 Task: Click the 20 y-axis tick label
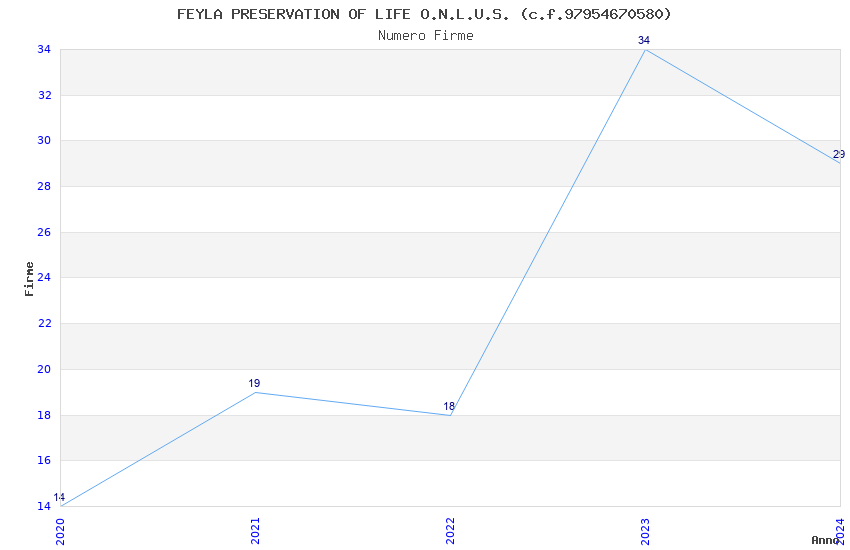tap(44, 369)
